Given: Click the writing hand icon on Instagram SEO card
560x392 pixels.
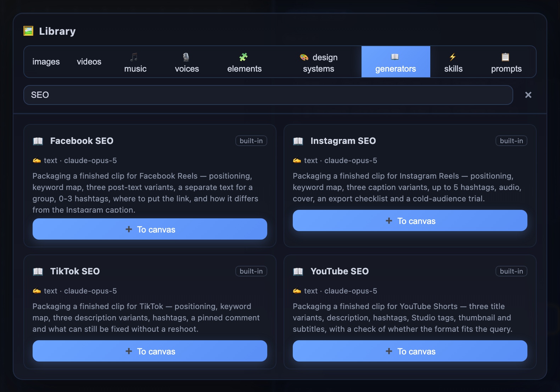Looking at the screenshot, I should pos(297,161).
